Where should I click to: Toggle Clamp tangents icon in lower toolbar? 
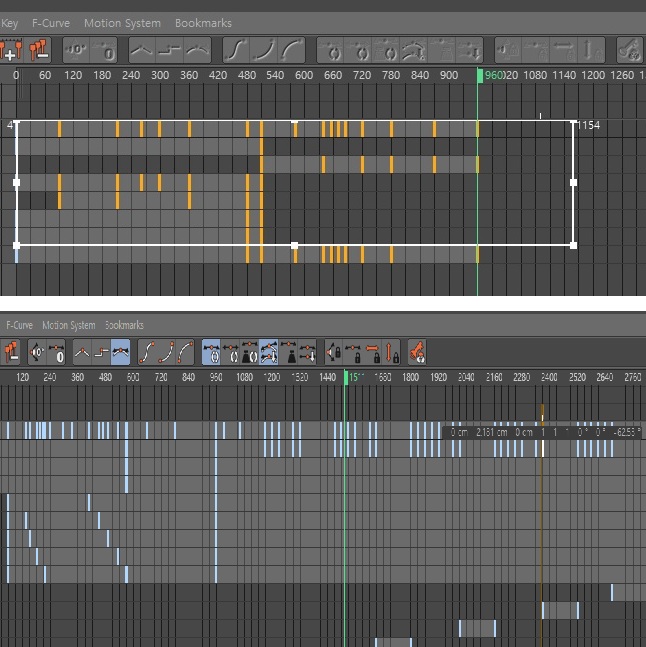point(231,352)
